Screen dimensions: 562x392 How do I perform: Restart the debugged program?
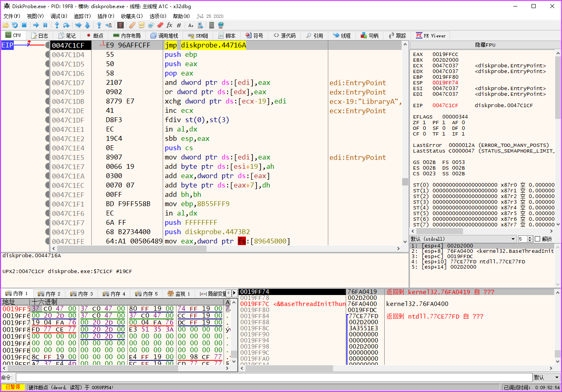click(x=15, y=25)
